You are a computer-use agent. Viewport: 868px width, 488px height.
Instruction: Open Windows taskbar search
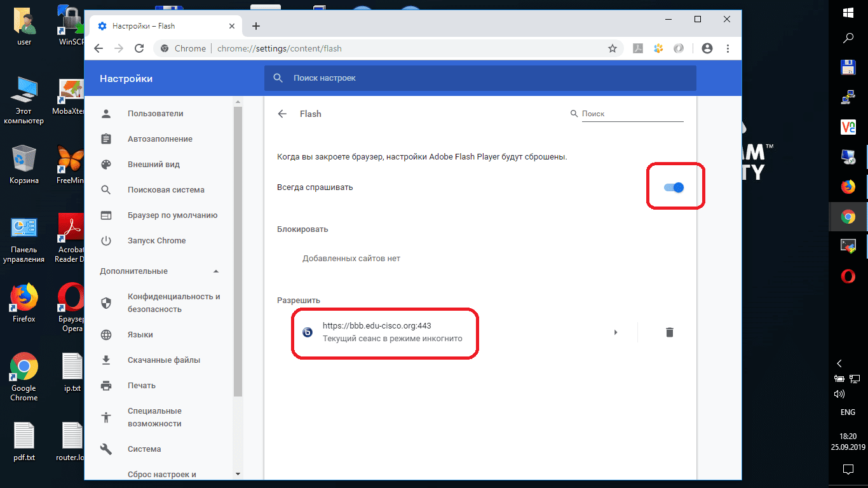[848, 38]
